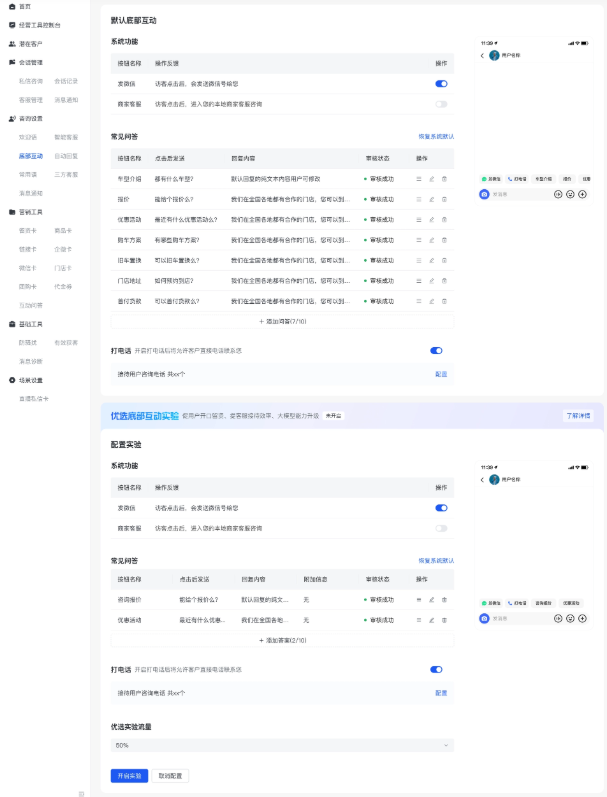This screenshot has width=607, height=797.
Task: Click the 未开启 status tag in the banner
Action: coord(333,416)
